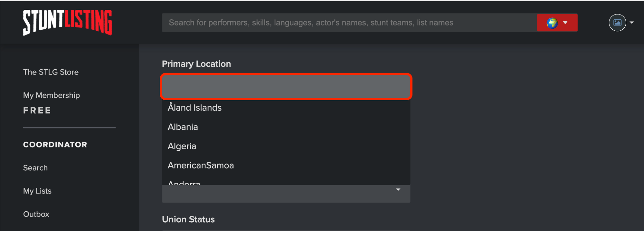This screenshot has height=231, width=644.
Task: Expand the arrow next to profile avatar
Action: coord(632,23)
